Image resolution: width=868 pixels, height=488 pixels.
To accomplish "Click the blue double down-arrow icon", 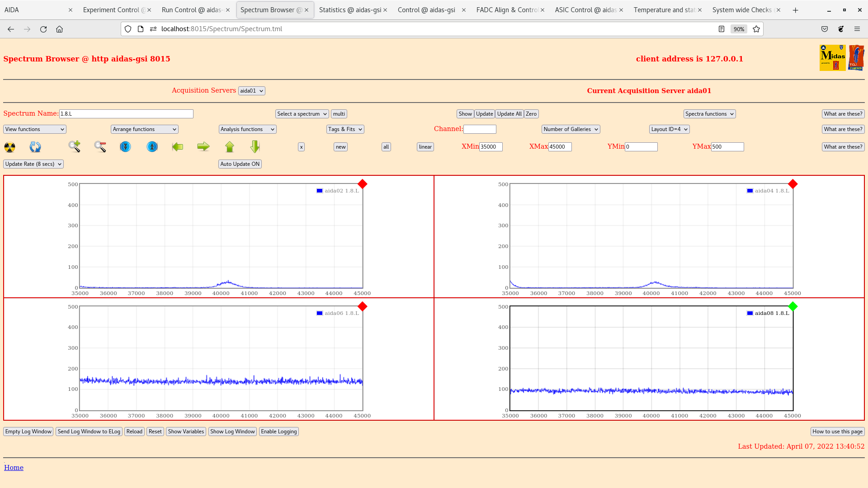I will 125,147.
